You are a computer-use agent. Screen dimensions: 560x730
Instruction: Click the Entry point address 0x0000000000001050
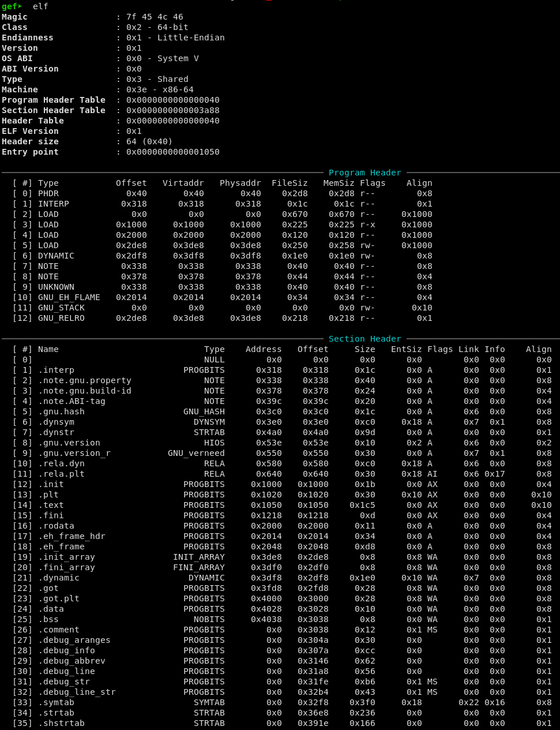173,152
